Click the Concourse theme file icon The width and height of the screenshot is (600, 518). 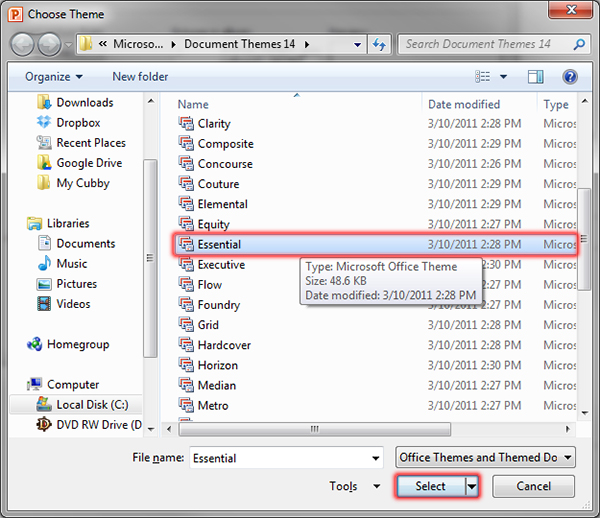(x=186, y=164)
